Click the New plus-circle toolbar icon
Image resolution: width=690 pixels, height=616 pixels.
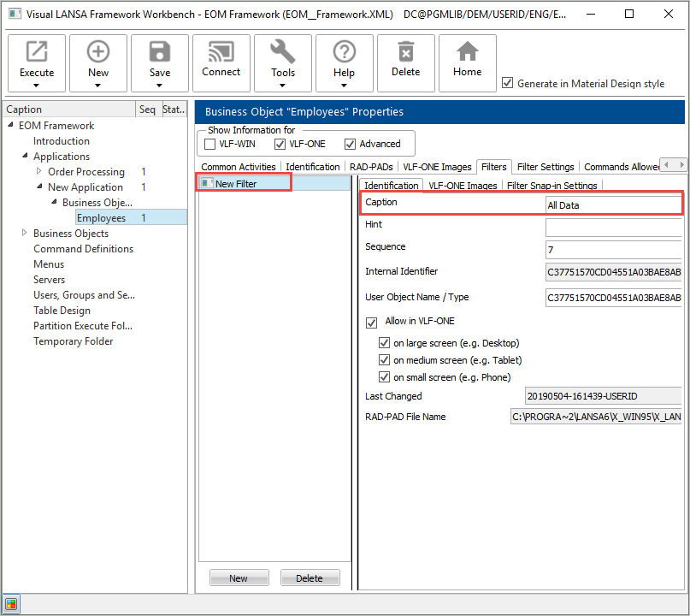click(x=98, y=51)
